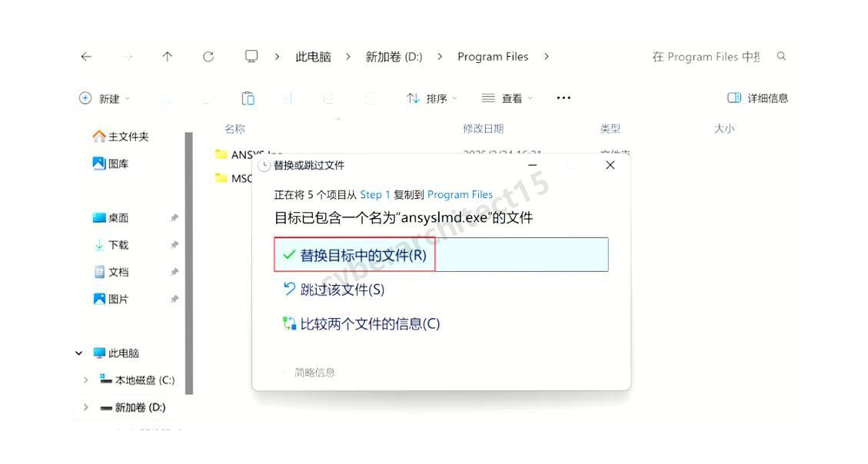
Task: Open the See more (...) toolbar menu
Action: [x=564, y=97]
